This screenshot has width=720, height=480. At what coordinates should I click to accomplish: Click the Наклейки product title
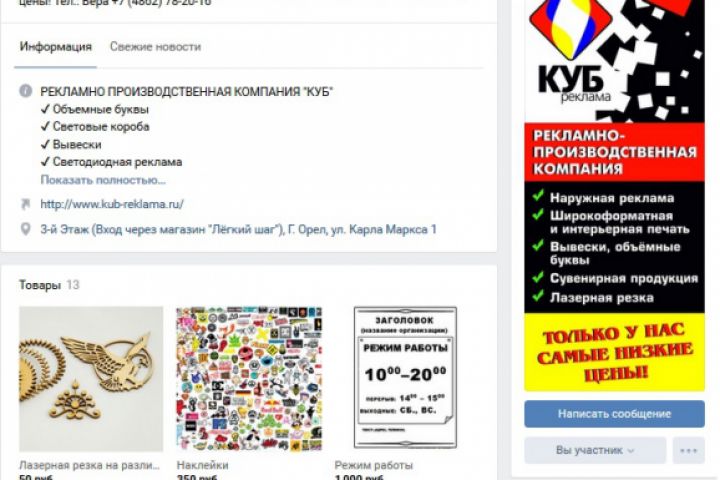tap(202, 465)
